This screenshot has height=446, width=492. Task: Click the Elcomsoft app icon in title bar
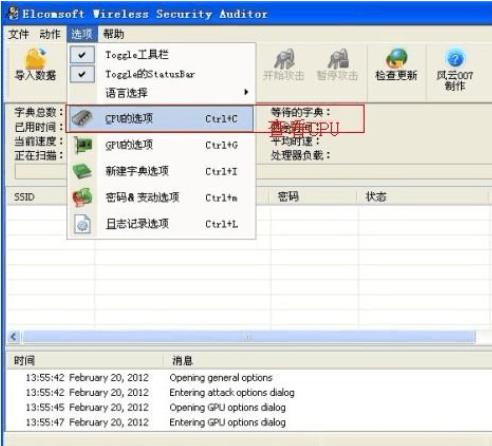[x=13, y=13]
